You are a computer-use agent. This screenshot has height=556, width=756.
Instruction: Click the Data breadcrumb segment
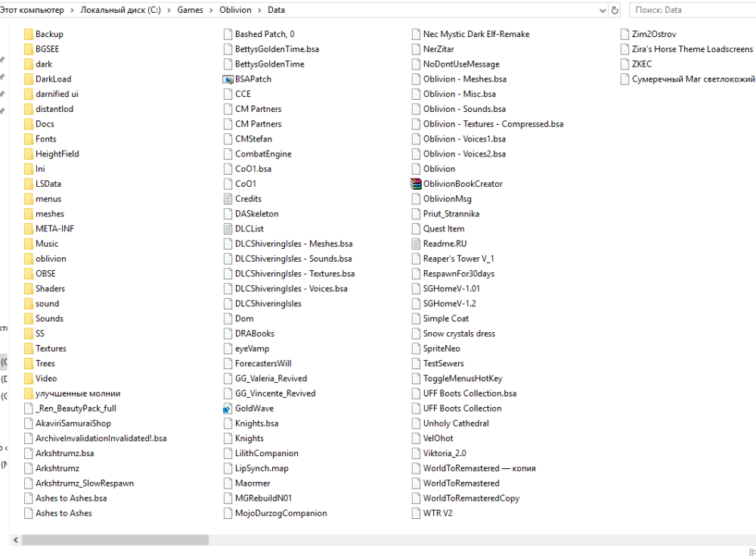276,10
